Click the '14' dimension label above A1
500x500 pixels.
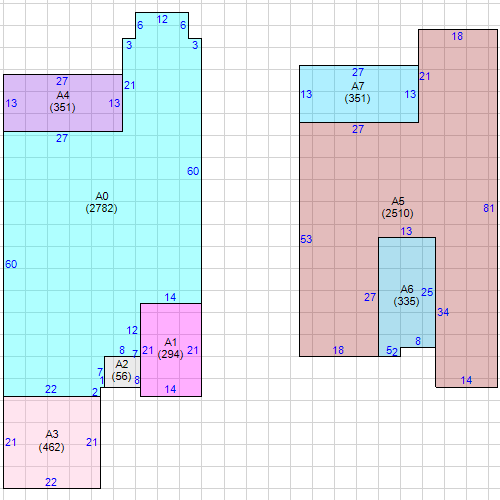(170, 297)
